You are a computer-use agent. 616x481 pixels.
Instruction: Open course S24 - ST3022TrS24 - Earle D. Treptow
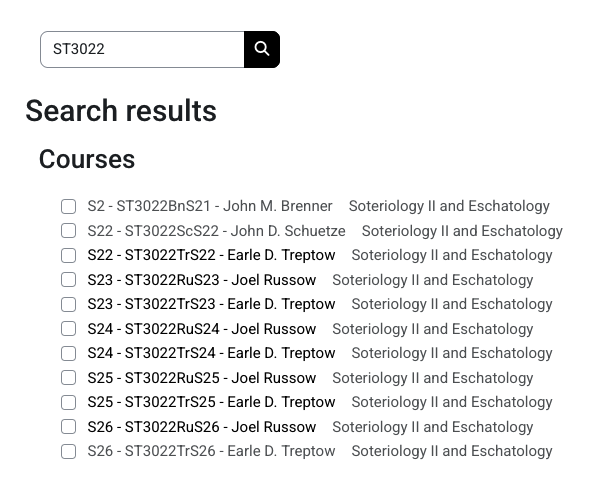(211, 354)
